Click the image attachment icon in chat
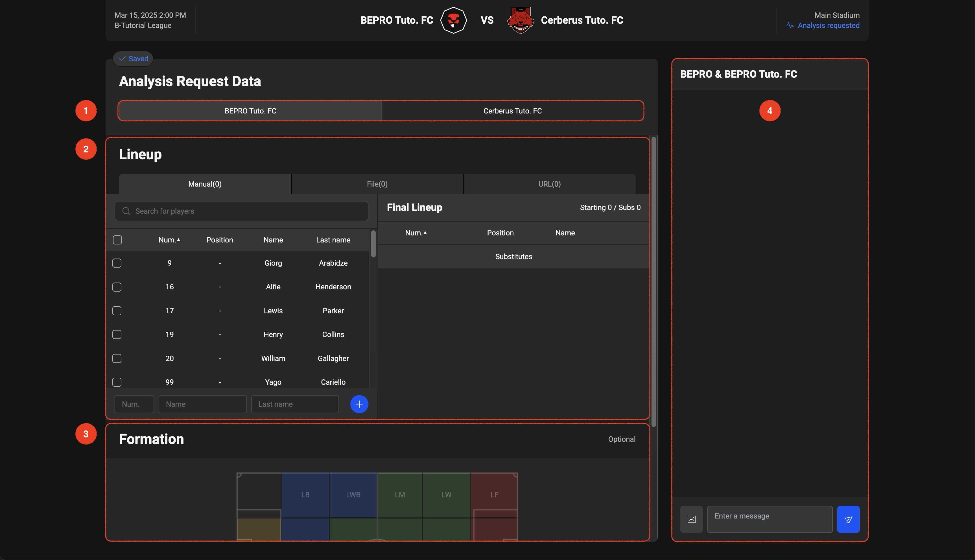 tap(691, 519)
